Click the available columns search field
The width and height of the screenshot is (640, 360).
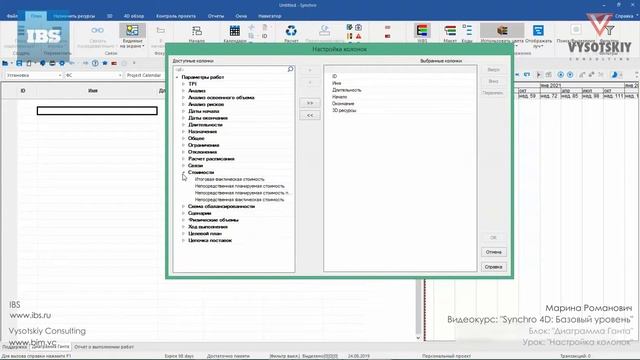[x=231, y=69]
